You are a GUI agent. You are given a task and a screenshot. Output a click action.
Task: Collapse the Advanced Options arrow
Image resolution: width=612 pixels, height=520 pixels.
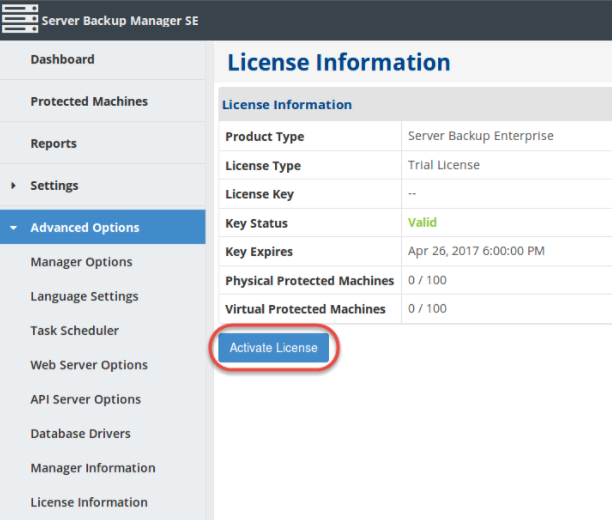(x=14, y=228)
